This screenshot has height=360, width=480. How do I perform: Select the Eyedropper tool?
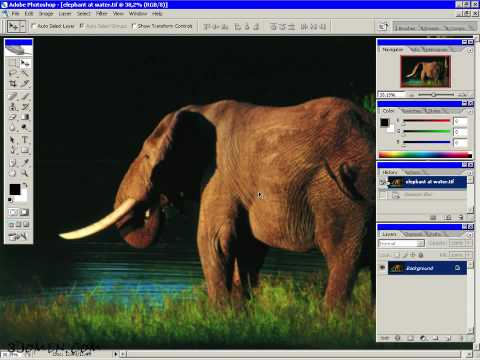(25, 163)
